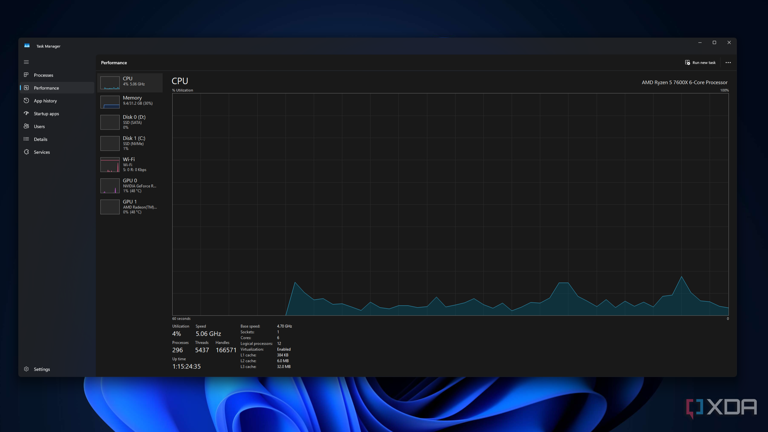Click the GPU 0 resource label
The height and width of the screenshot is (432, 768).
[130, 181]
